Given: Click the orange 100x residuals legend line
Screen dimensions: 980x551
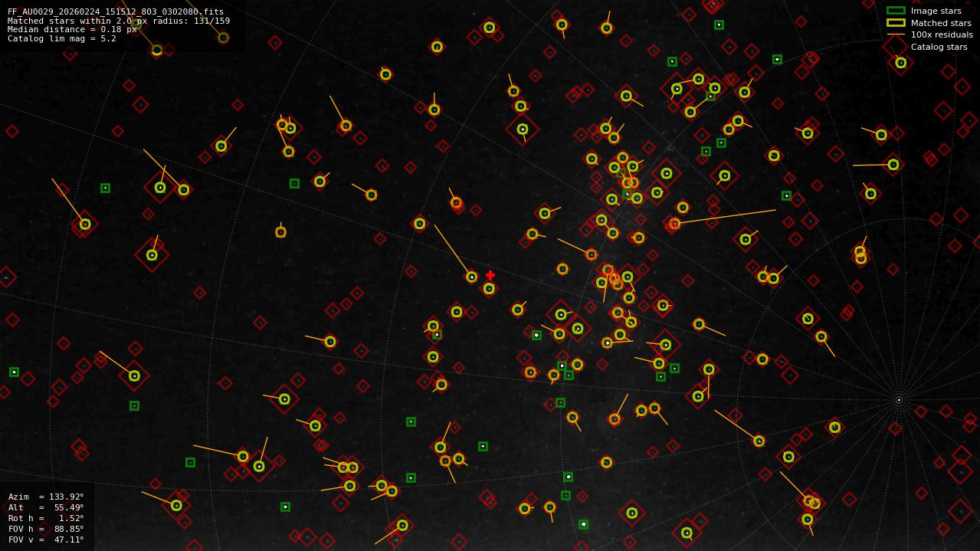Looking at the screenshot, I should tap(896, 34).
